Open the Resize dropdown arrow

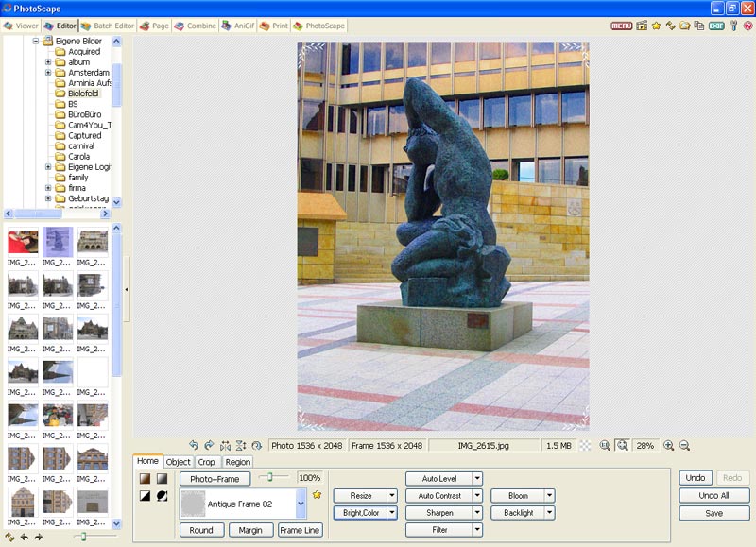tap(391, 496)
